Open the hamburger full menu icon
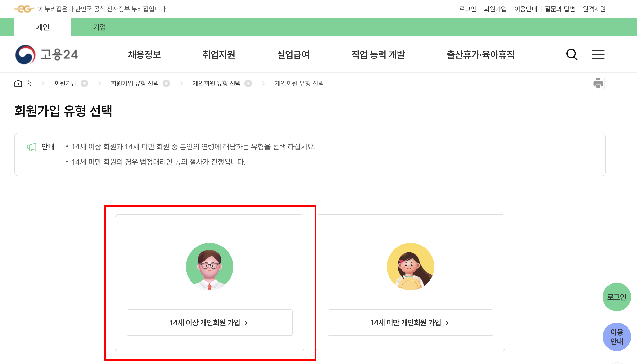 tap(598, 54)
